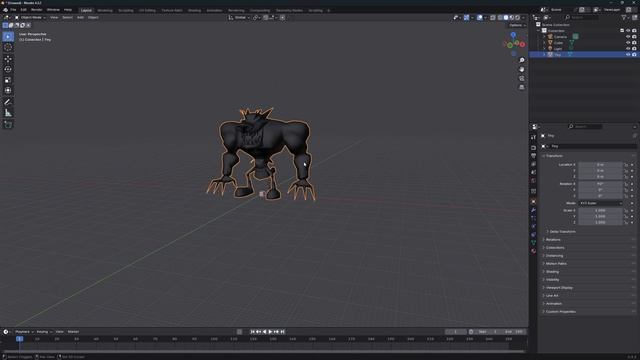The image size is (640, 360).
Task: Open the rotation Mode XYZ Euler dropdown
Action: pyautogui.click(x=600, y=203)
